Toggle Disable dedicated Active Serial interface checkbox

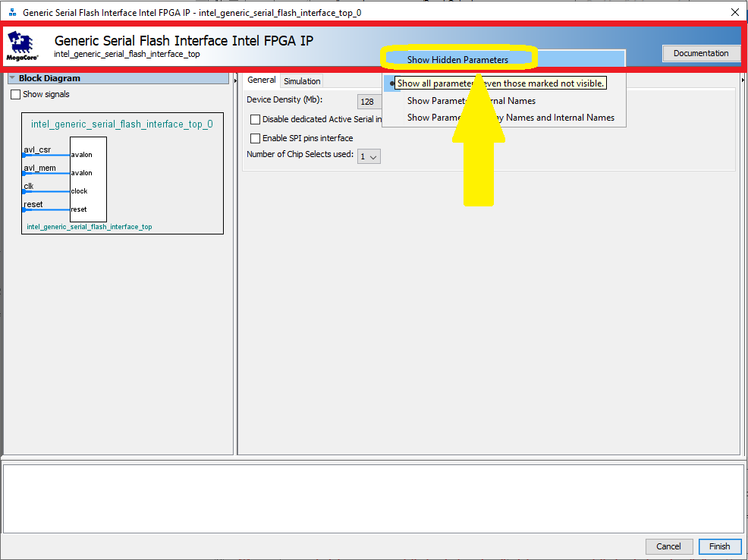click(x=255, y=119)
